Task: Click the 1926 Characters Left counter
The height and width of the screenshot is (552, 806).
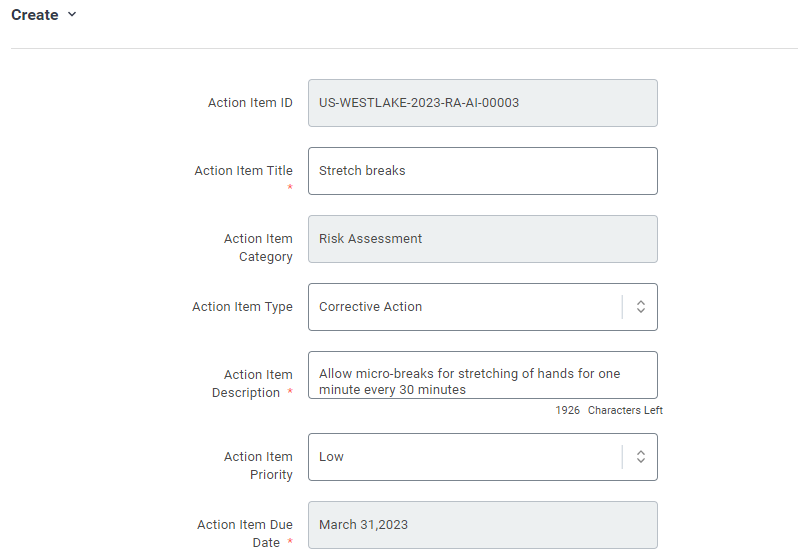Action: [x=609, y=410]
